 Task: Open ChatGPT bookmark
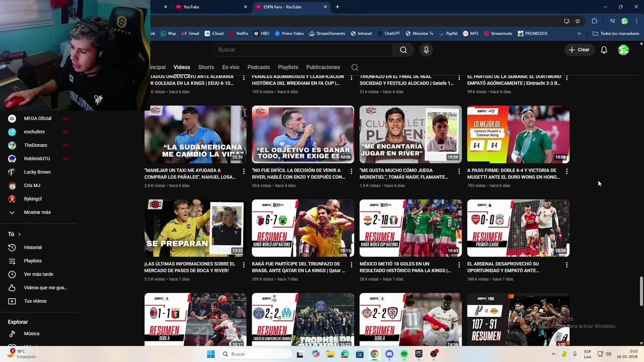(x=388, y=34)
